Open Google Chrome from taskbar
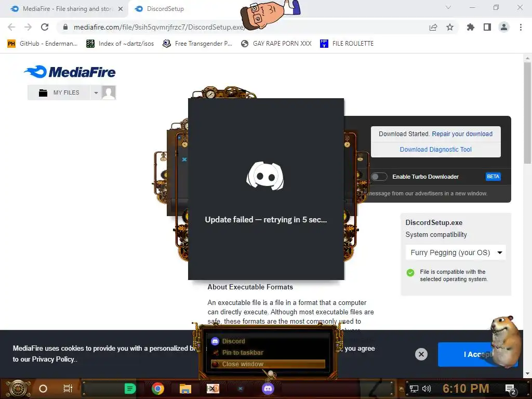The height and width of the screenshot is (399, 532). click(x=158, y=389)
